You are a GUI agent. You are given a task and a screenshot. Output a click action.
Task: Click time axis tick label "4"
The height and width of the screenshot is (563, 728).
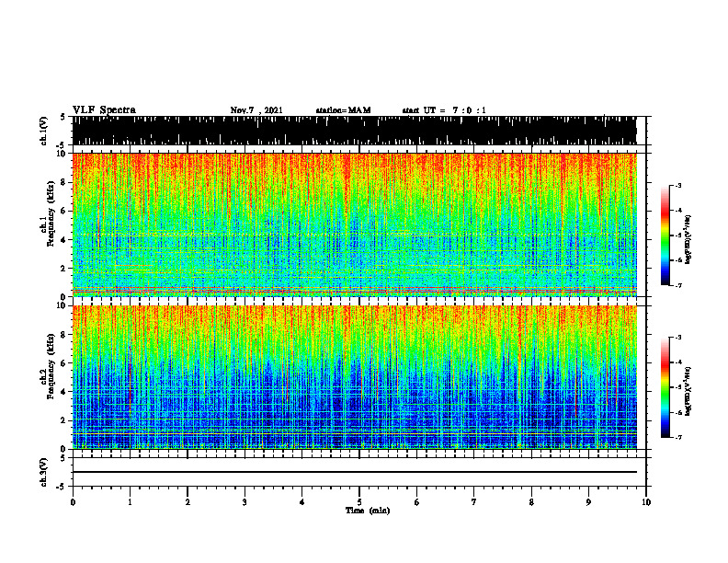pos(302,502)
